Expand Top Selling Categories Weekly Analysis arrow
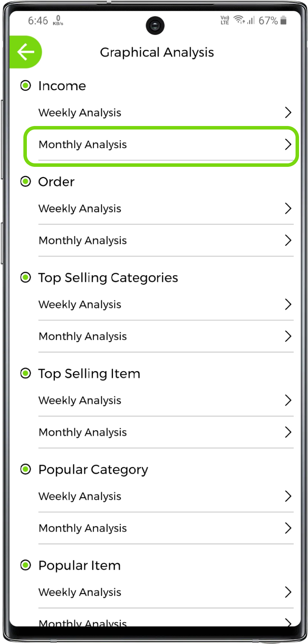Viewport: 308px width, 644px height. pos(288,304)
